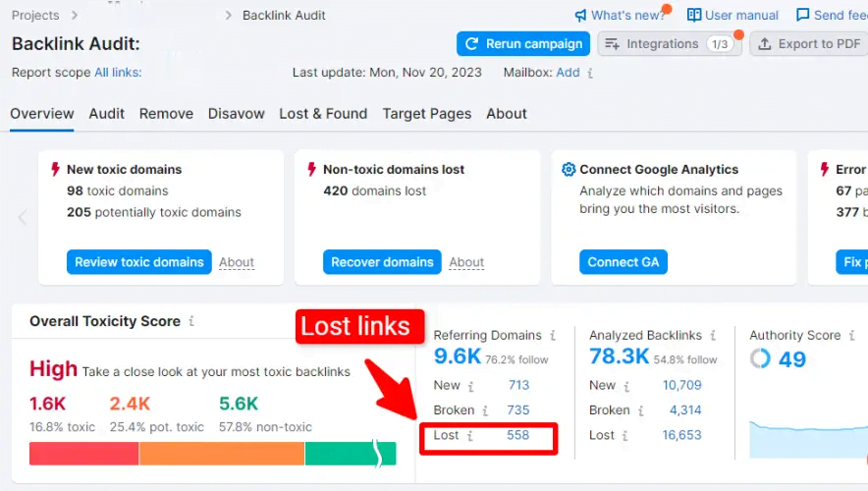Screen dimensions: 868x491
Task: Click the red toxic segment of toxicity bar
Action: [x=84, y=454]
